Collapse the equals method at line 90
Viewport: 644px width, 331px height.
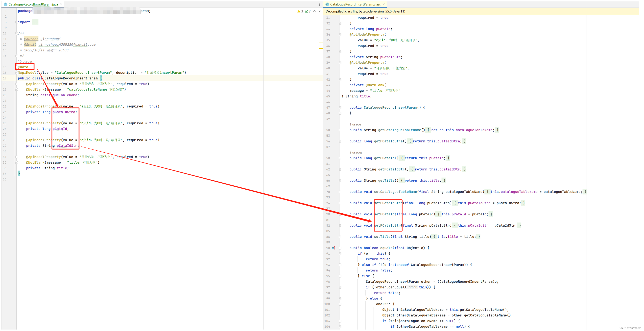click(340, 248)
